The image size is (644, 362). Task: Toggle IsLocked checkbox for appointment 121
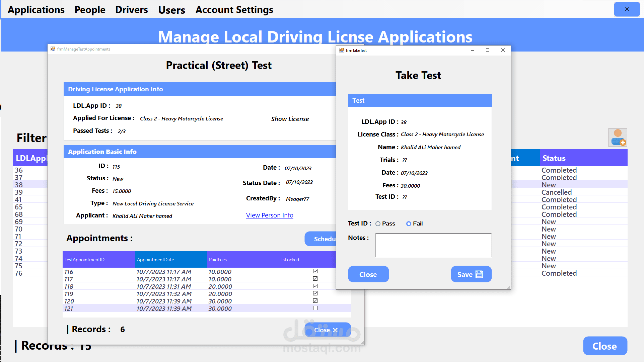tap(315, 308)
